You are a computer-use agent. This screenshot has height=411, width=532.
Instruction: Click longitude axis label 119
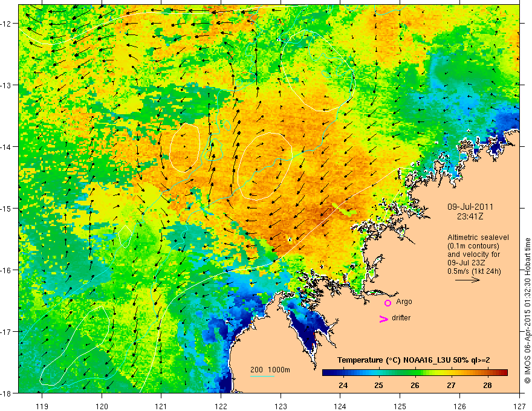pos(42,406)
